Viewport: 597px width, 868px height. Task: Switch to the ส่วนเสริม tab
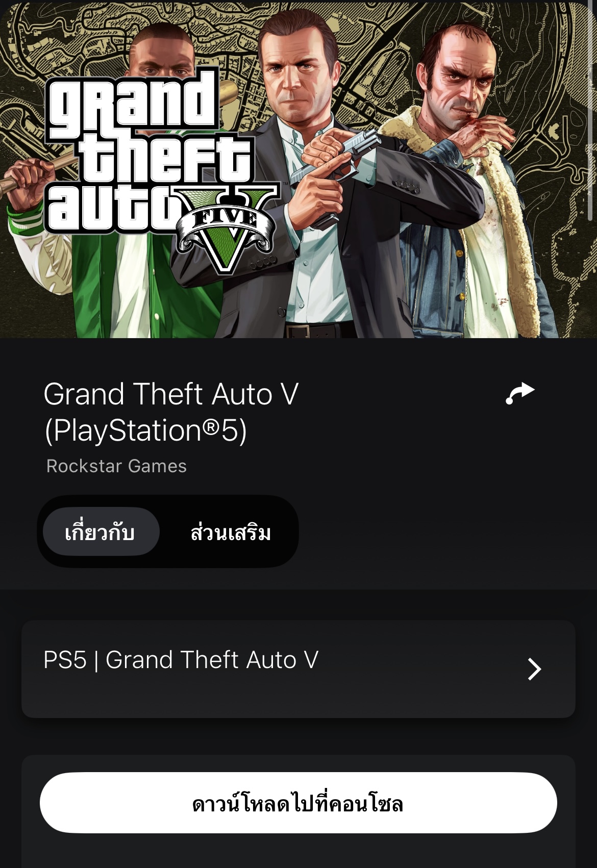coord(230,532)
